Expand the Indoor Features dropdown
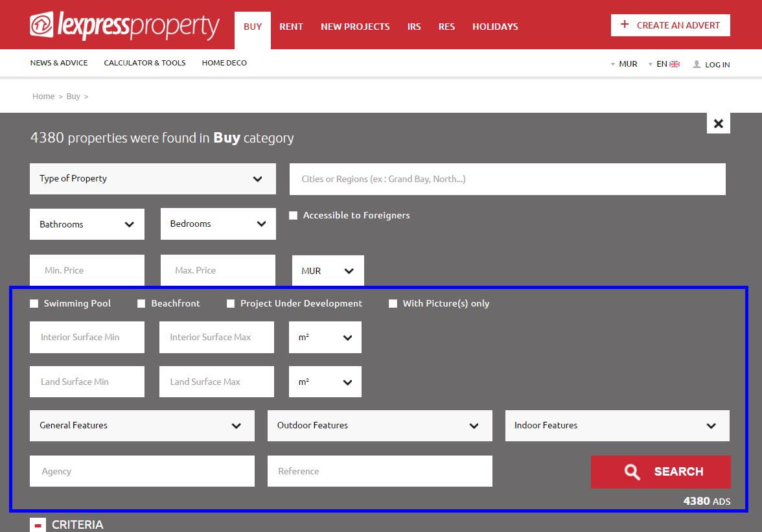This screenshot has width=762, height=532. [x=617, y=426]
